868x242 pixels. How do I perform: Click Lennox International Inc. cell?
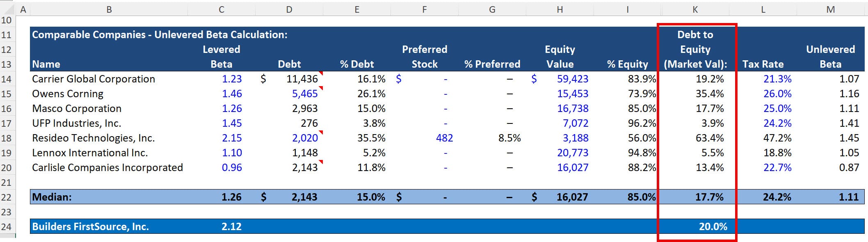pyautogui.click(x=90, y=153)
